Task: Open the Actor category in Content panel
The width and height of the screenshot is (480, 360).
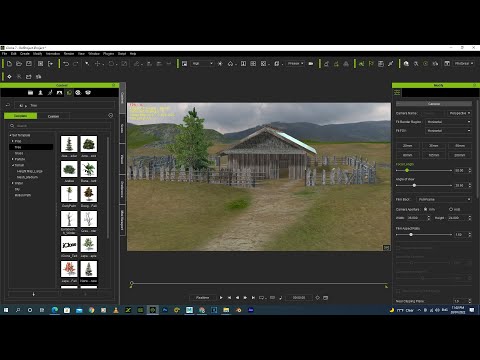Action: tap(40, 93)
